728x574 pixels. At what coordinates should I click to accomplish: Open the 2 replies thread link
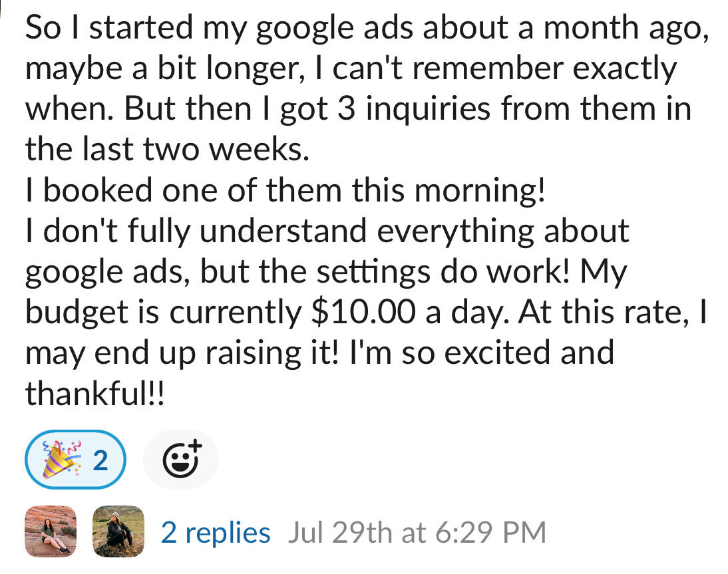point(216,532)
